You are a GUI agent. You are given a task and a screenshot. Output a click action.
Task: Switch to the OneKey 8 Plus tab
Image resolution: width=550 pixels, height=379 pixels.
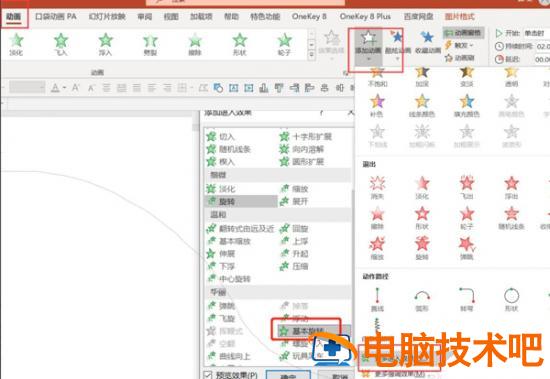[x=365, y=16]
